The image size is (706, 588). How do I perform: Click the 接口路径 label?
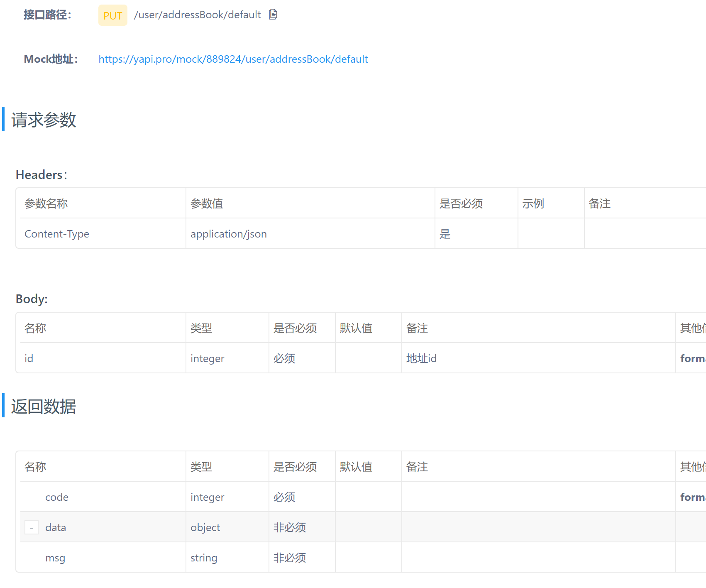coord(48,15)
